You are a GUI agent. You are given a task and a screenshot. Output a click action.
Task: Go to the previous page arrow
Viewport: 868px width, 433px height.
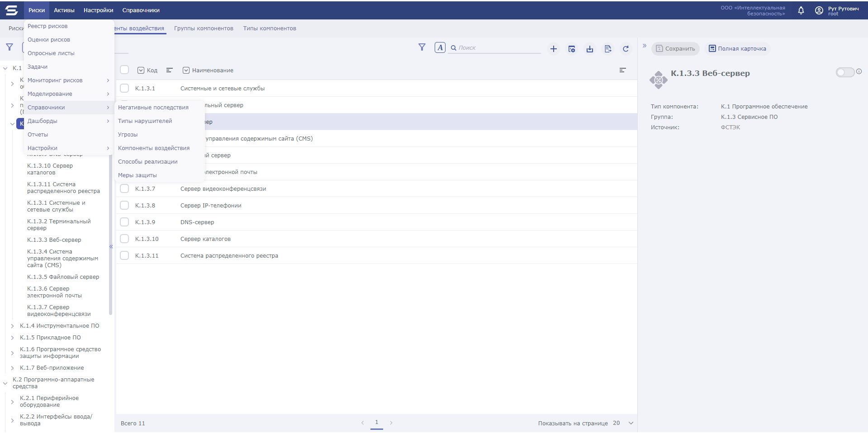[363, 423]
